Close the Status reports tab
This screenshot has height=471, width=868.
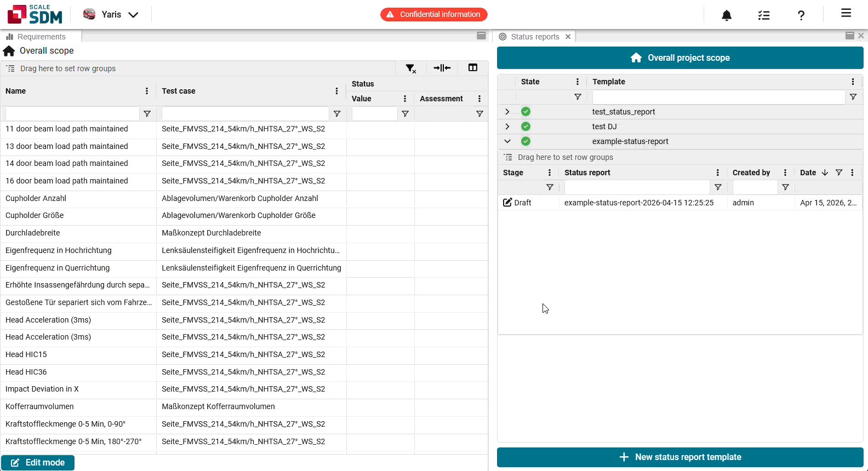pyautogui.click(x=568, y=37)
